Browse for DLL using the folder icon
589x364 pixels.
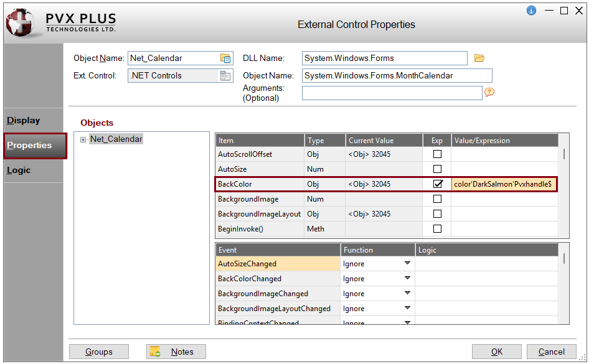479,58
